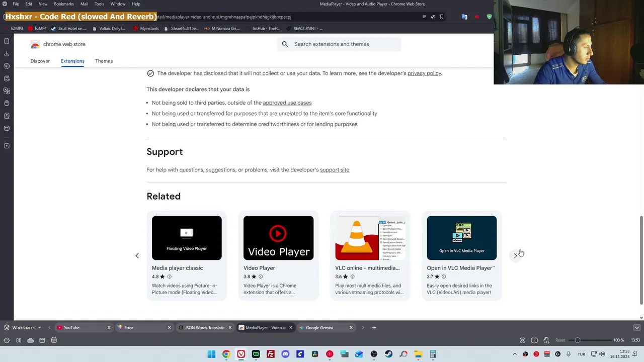Open the Windows Start button
The height and width of the screenshot is (362, 644).
[211, 354]
